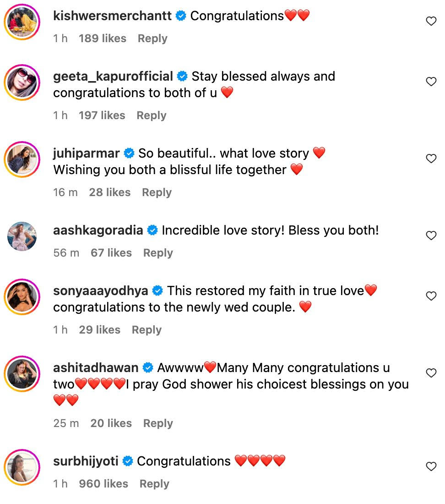This screenshot has width=445, height=504.
Task: Tap heart beside ashitadhawan's comment
Action: [x=431, y=373]
